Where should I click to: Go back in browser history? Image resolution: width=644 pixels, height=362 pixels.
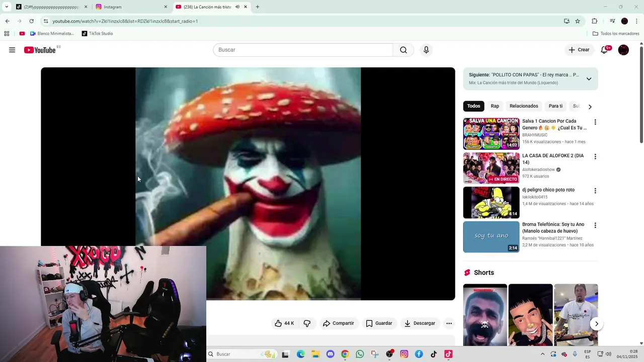7,21
